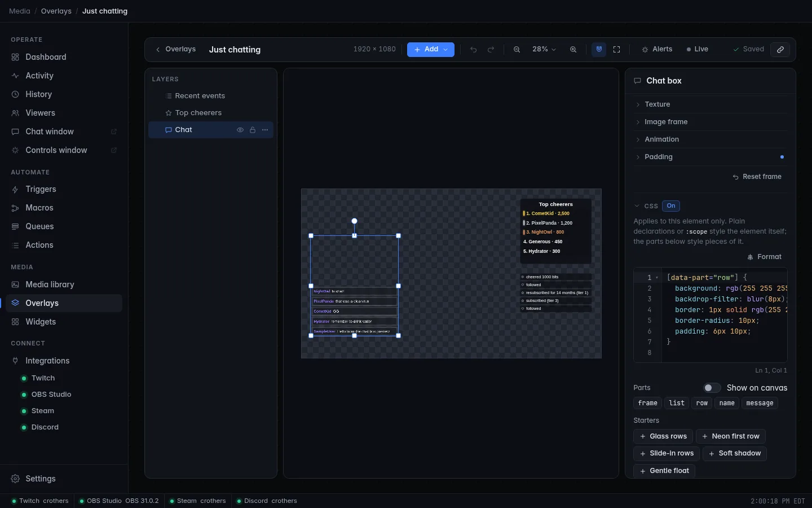Click Reset frame button

pyautogui.click(x=757, y=177)
